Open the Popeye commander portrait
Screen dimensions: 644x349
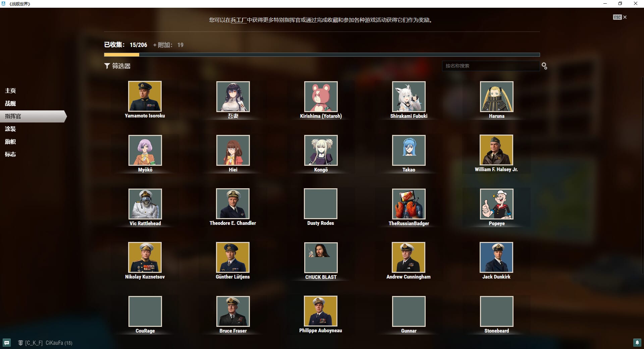pyautogui.click(x=496, y=204)
